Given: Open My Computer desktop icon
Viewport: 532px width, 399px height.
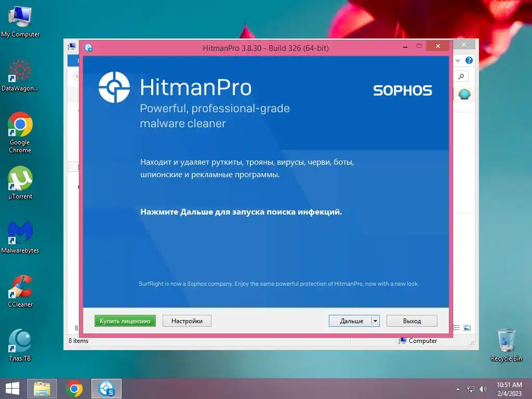Looking at the screenshot, I should pos(20,21).
